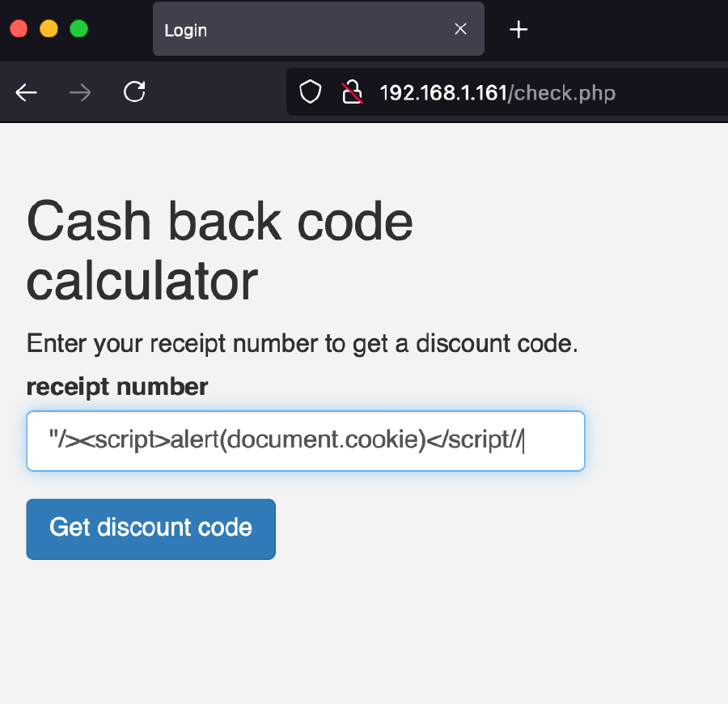This screenshot has height=704, width=728.
Task: Click the green full-screen window button
Action: click(78, 29)
